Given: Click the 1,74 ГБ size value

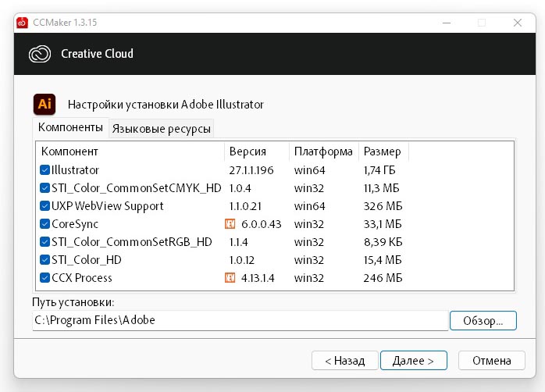Looking at the screenshot, I should point(379,170).
